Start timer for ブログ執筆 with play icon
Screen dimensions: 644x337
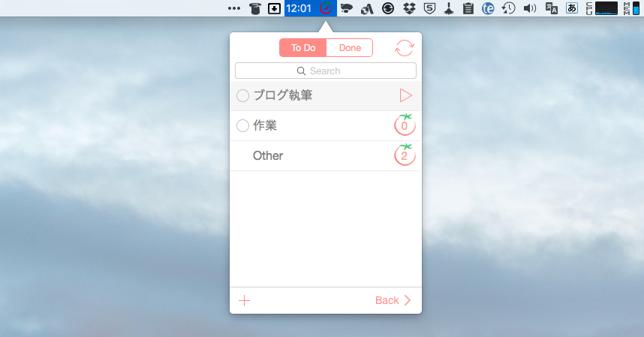(405, 95)
